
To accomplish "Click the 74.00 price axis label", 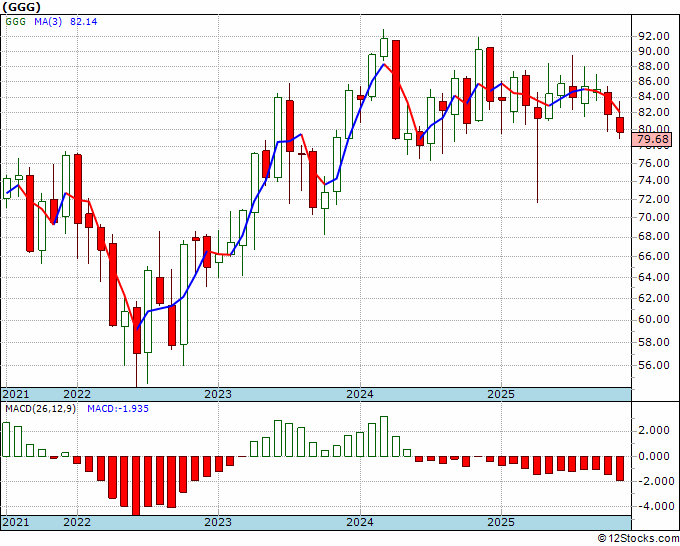I will coord(654,180).
